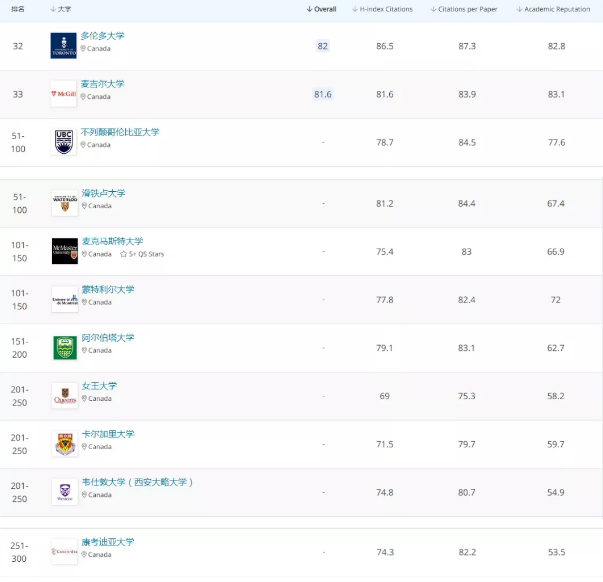Click rank range 251-300

pos(19,552)
